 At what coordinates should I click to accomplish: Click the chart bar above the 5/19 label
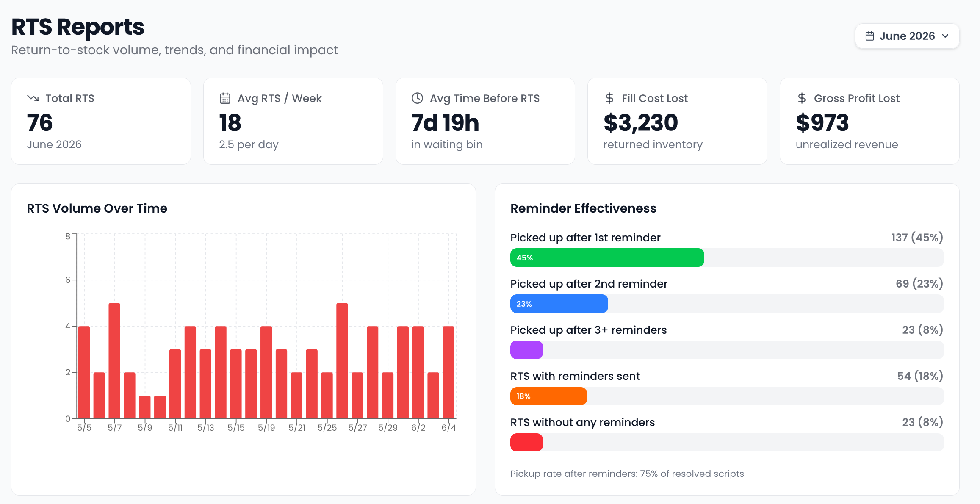click(x=266, y=372)
